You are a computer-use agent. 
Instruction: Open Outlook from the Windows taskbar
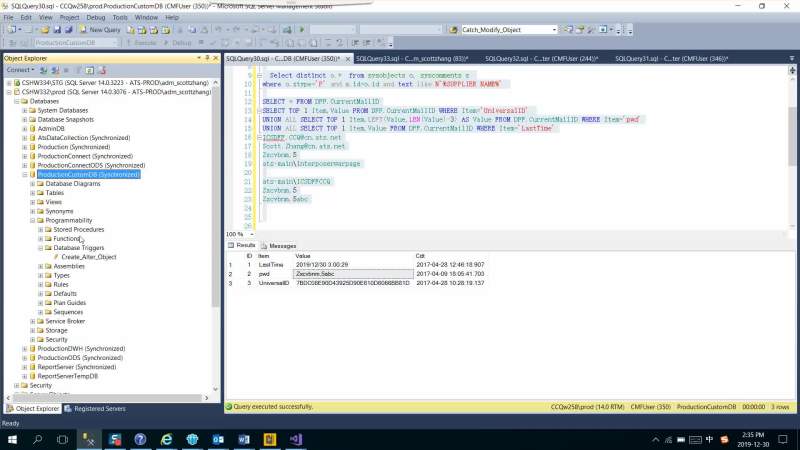coord(221,438)
